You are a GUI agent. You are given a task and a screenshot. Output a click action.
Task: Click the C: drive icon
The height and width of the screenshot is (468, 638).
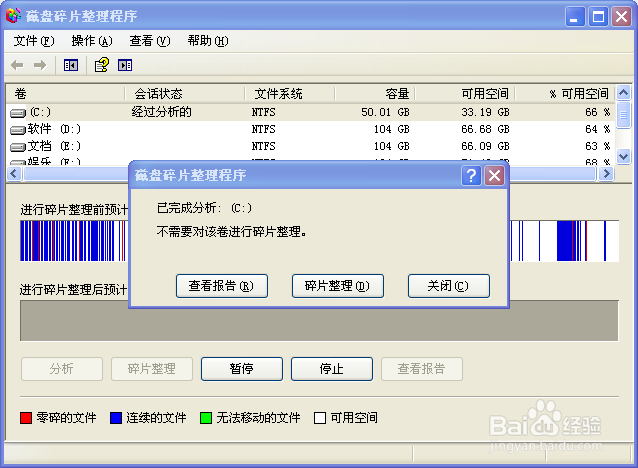[x=18, y=113]
